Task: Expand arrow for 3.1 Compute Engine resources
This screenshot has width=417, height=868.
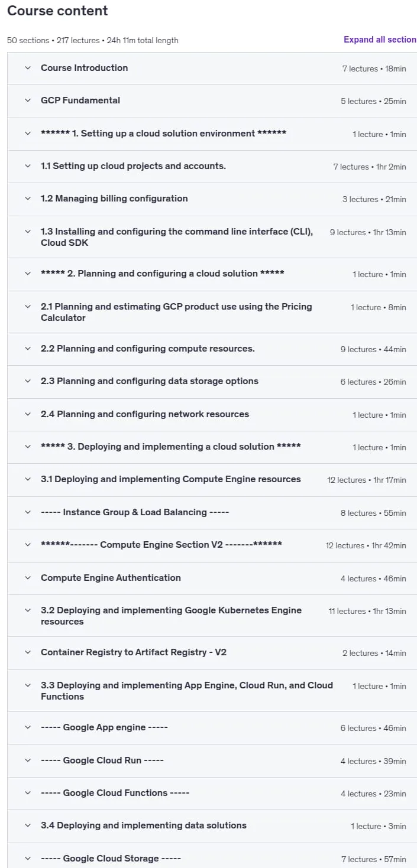Action: click(x=27, y=479)
